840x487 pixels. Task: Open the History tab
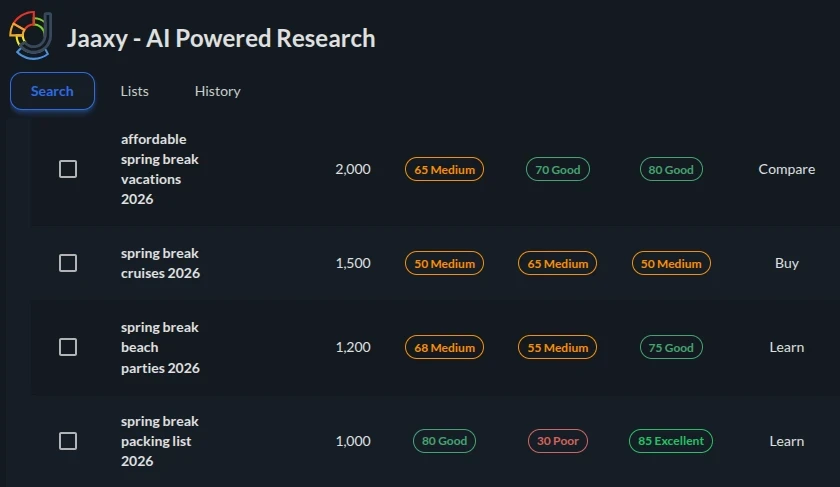(217, 91)
